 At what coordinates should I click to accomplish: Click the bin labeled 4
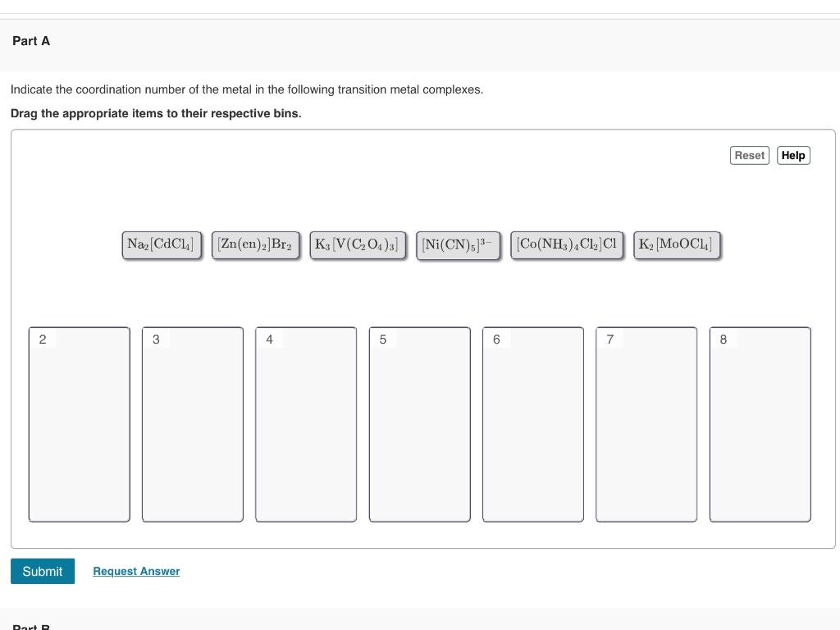pyautogui.click(x=305, y=423)
